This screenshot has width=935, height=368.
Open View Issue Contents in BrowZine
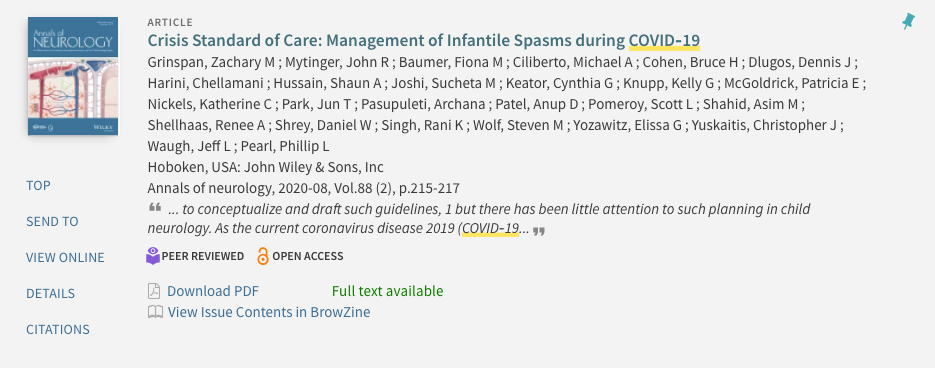tap(269, 312)
